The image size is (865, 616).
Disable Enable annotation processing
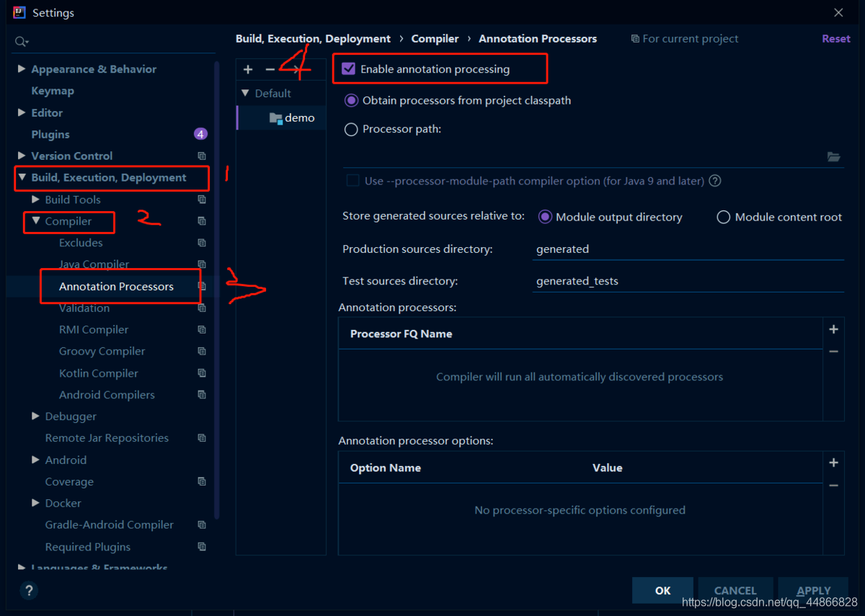[x=350, y=68]
